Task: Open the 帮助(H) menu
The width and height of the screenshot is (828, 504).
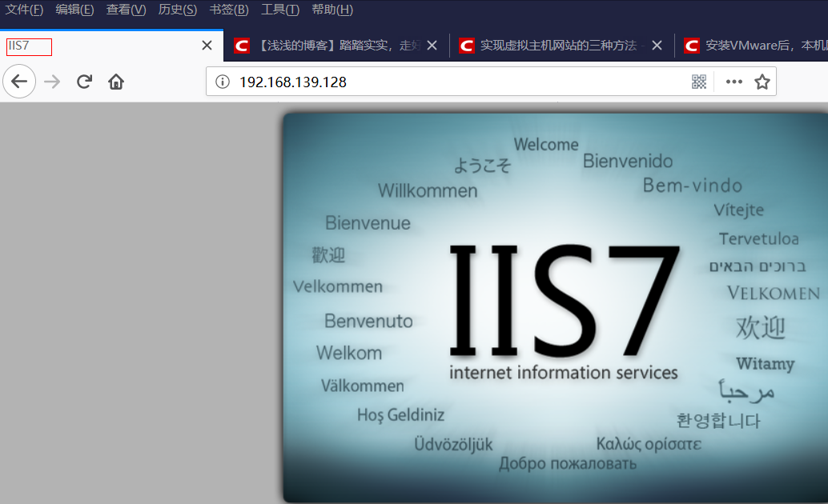Action: coord(332,10)
